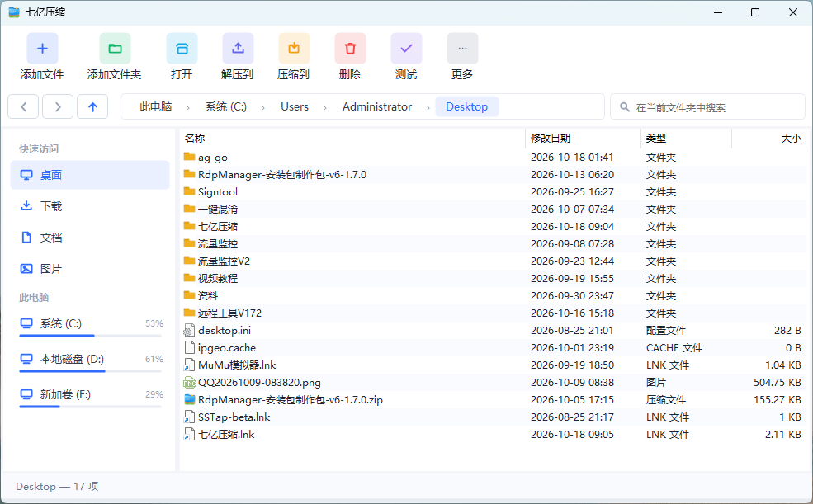Open the More (更多) options icon

[x=462, y=49]
